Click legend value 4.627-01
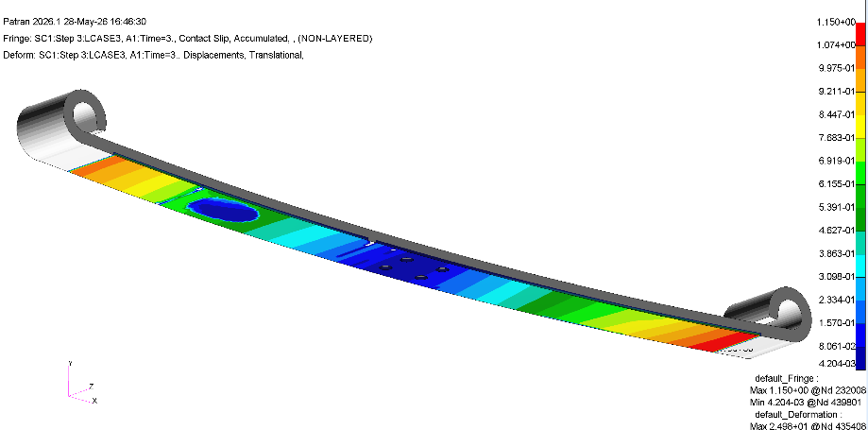Image resolution: width=868 pixels, height=430 pixels. coord(836,230)
